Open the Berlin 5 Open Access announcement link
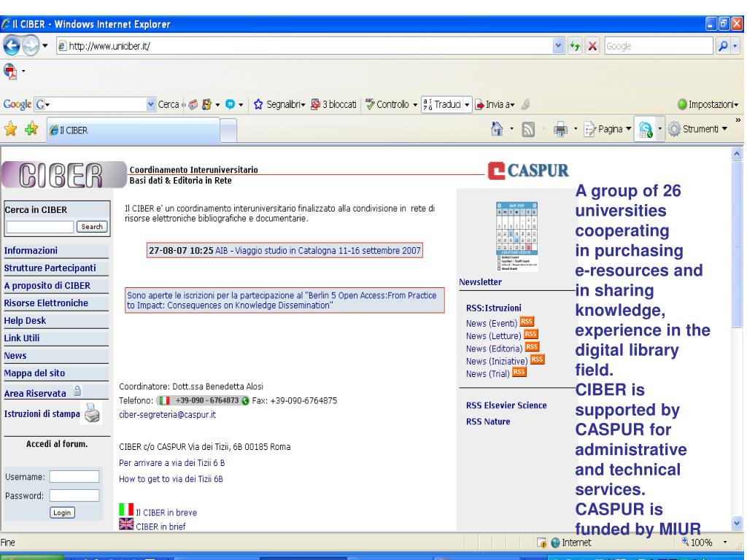 282,300
